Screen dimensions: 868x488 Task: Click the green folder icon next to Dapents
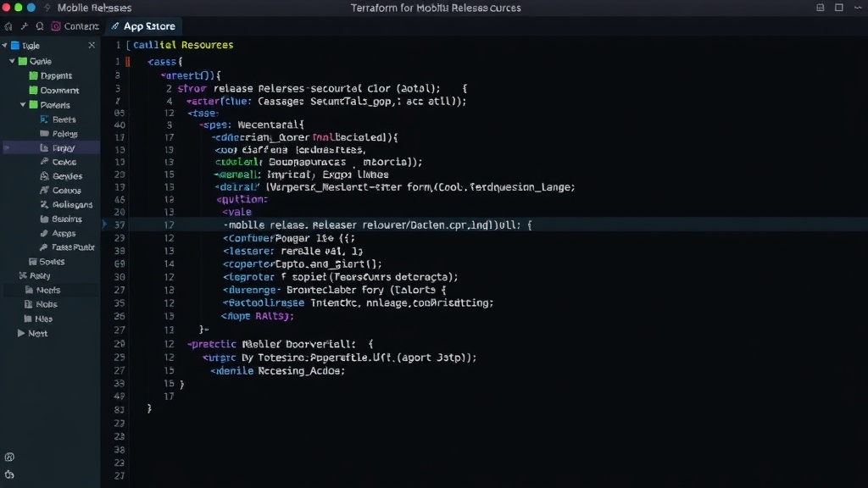(x=33, y=75)
